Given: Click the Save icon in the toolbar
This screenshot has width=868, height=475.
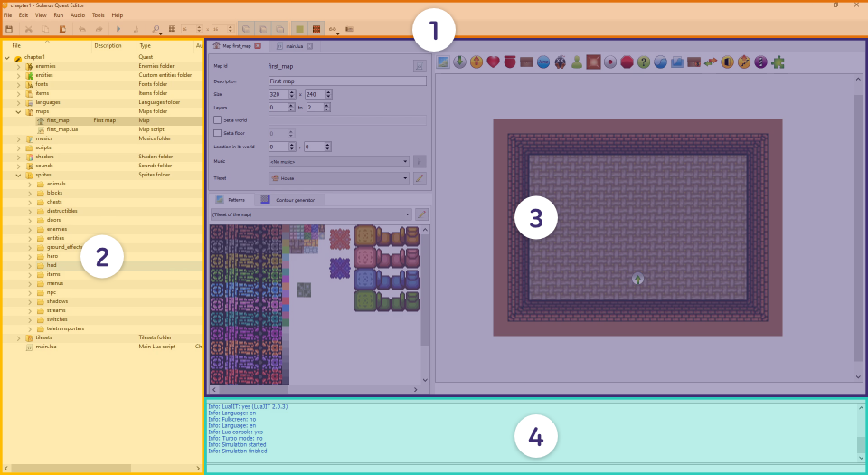Looking at the screenshot, I should pyautogui.click(x=9, y=29).
